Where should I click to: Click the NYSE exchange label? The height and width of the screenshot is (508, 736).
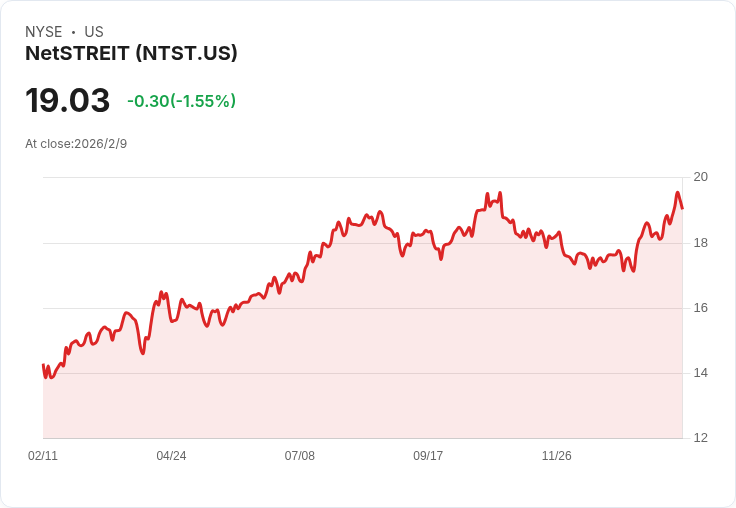pos(44,32)
